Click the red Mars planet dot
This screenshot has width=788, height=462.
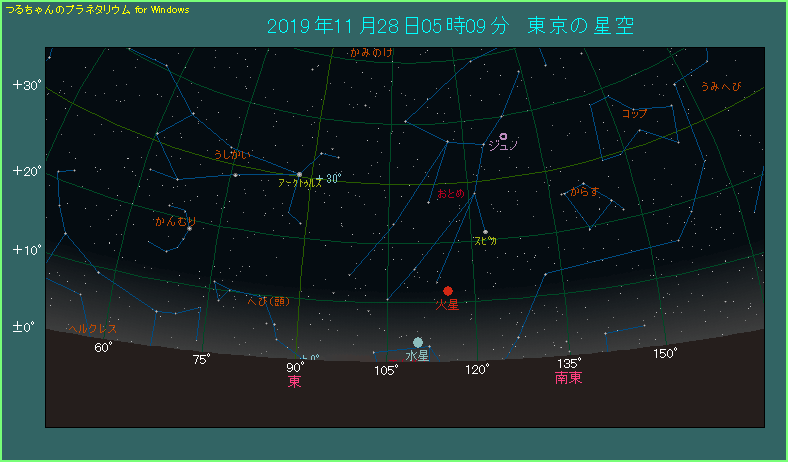(448, 291)
